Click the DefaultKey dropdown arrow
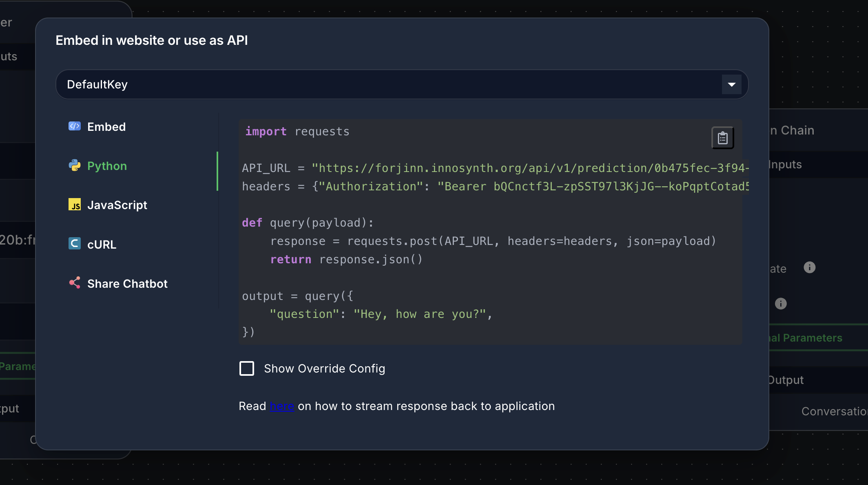The image size is (868, 485). (x=731, y=84)
